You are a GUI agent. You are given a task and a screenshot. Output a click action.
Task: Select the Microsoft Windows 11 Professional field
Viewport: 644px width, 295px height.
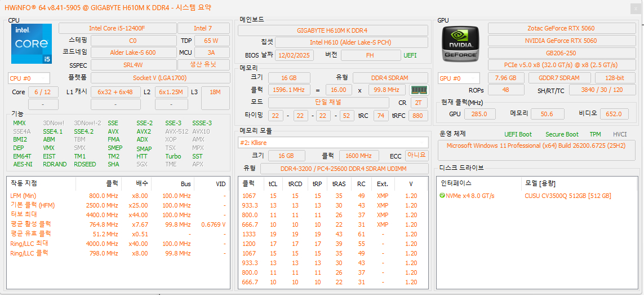coord(536,150)
